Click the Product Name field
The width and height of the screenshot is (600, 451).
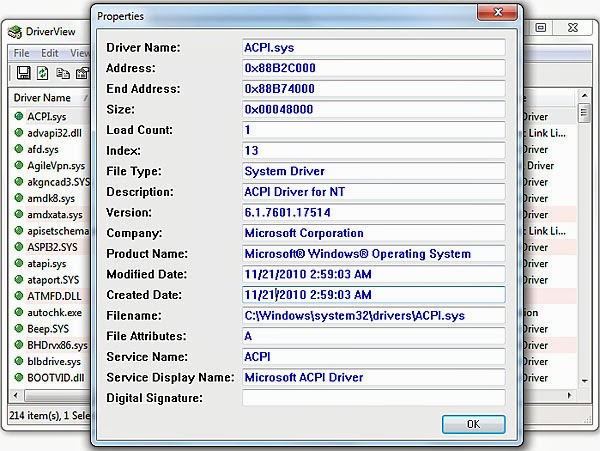coord(373,254)
